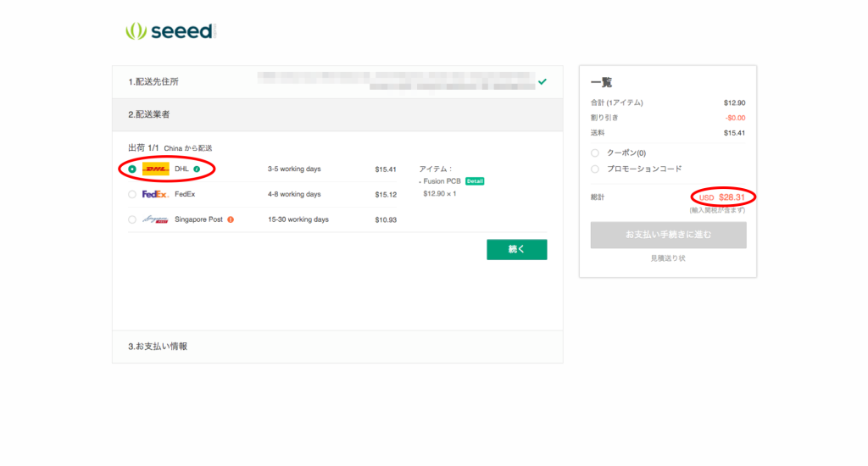The width and height of the screenshot is (868, 466).
Task: Click the green info icon beside DHL
Action: tap(197, 169)
